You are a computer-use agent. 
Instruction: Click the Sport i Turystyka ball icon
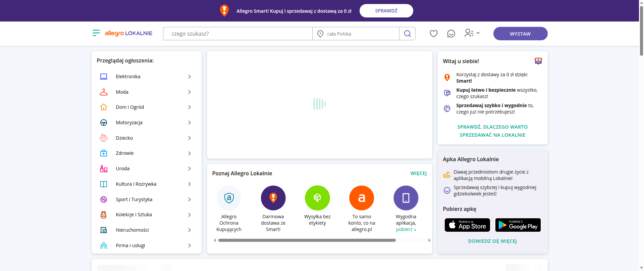point(104,199)
